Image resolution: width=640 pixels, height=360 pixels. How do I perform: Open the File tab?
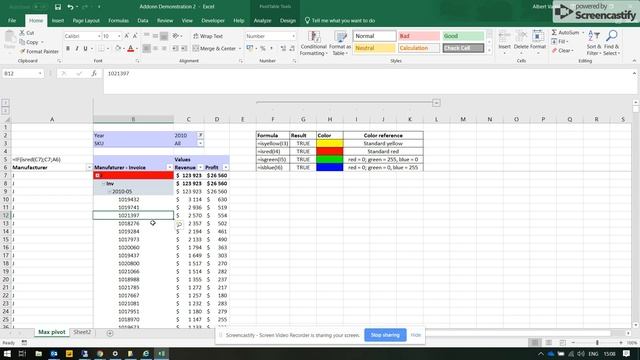click(x=12, y=20)
